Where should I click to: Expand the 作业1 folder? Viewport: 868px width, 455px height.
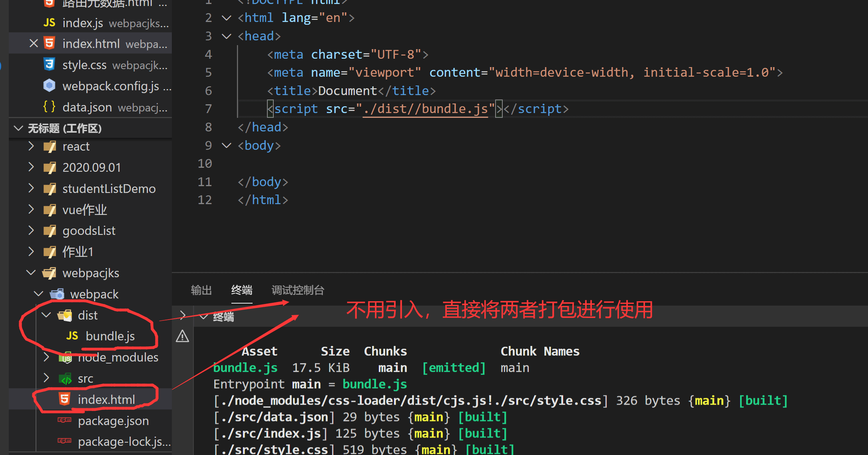(31, 252)
